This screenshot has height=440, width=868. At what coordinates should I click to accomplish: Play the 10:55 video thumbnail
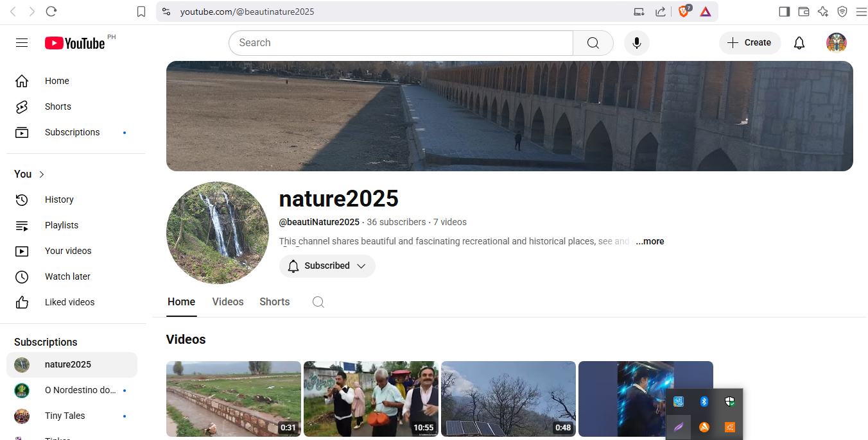371,399
